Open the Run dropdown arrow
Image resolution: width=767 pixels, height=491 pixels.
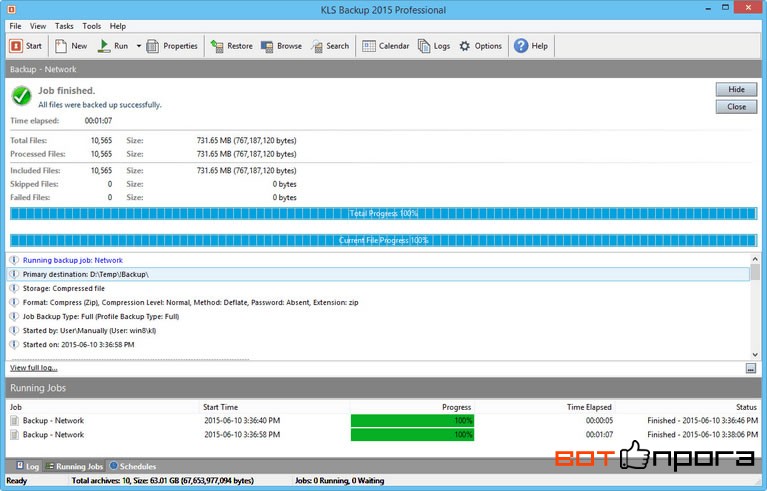tap(138, 46)
